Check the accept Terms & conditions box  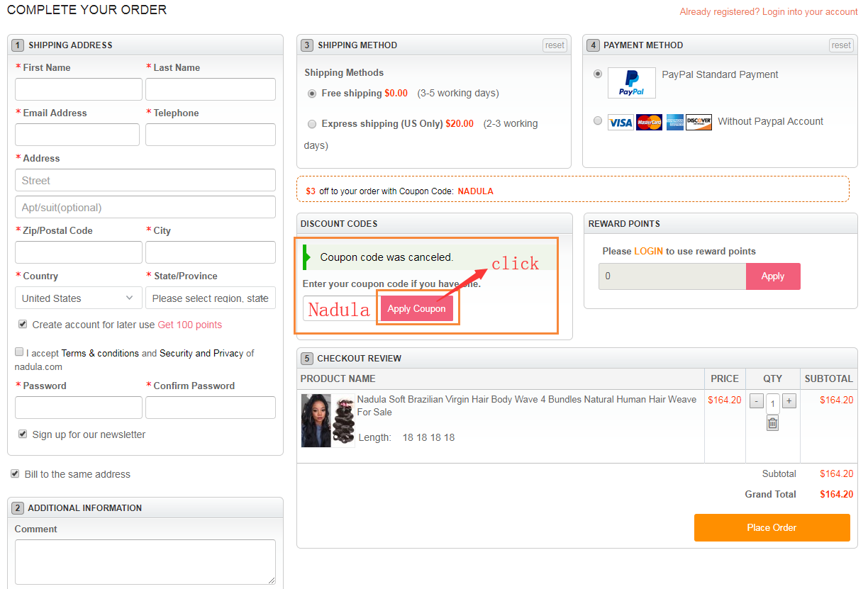coord(19,352)
